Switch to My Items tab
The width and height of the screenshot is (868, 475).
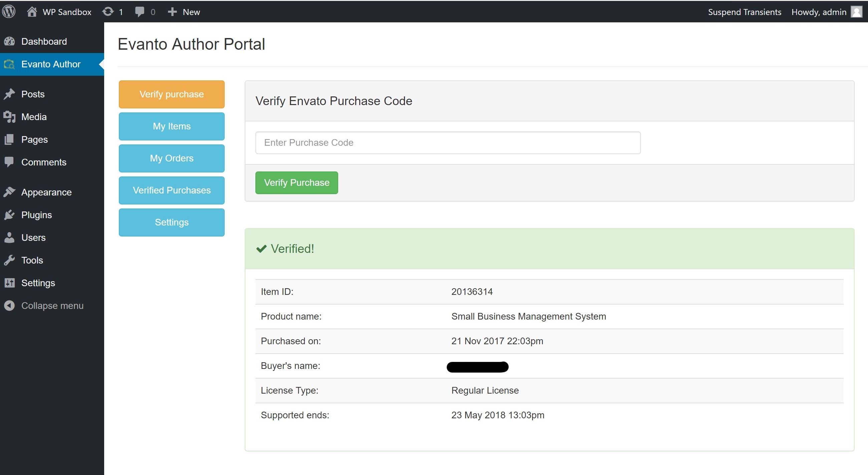click(172, 126)
